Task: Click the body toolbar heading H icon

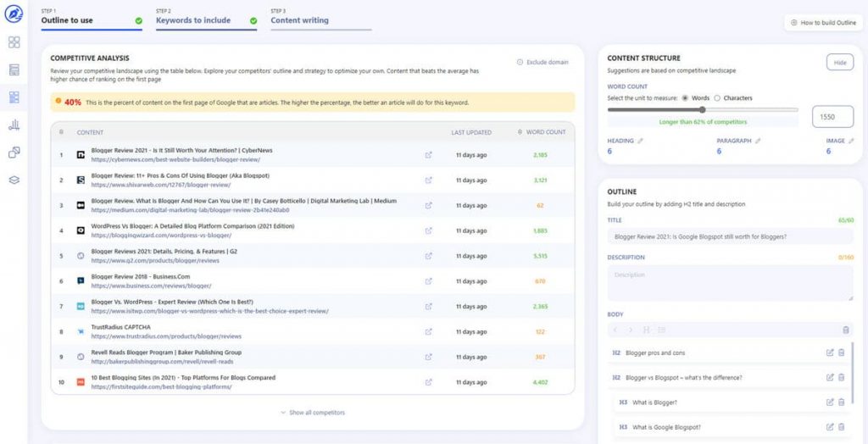Action: pyautogui.click(x=646, y=330)
